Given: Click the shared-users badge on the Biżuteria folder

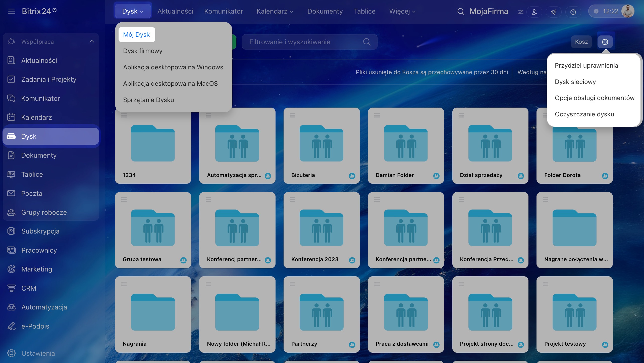Looking at the screenshot, I should (352, 176).
